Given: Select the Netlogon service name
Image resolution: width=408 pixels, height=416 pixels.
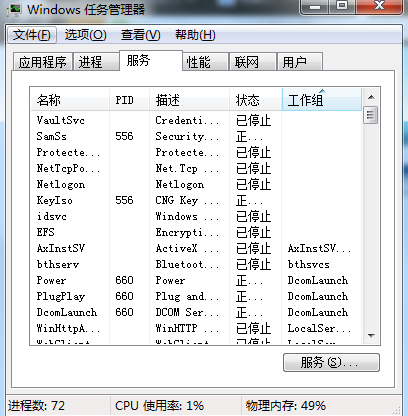Looking at the screenshot, I should pos(61,184).
